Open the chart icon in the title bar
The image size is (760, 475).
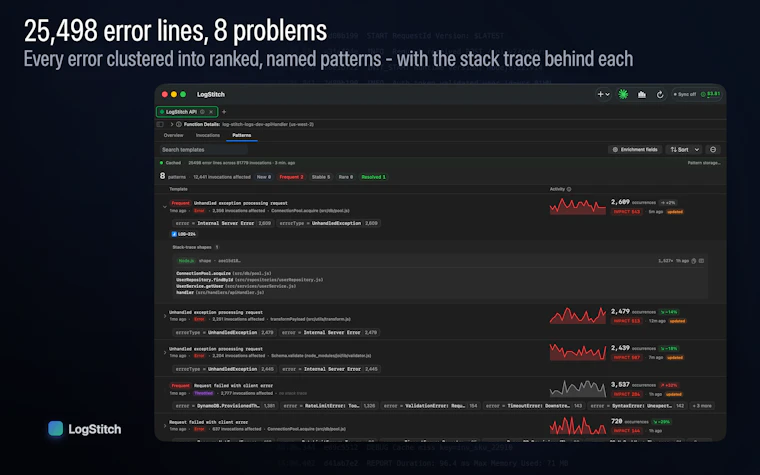642,95
